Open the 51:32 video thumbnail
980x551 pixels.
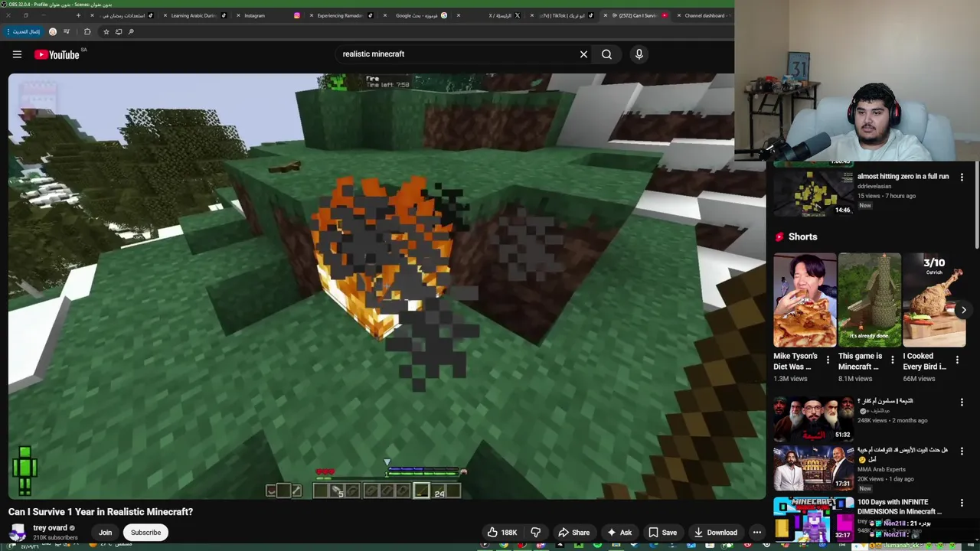click(813, 419)
